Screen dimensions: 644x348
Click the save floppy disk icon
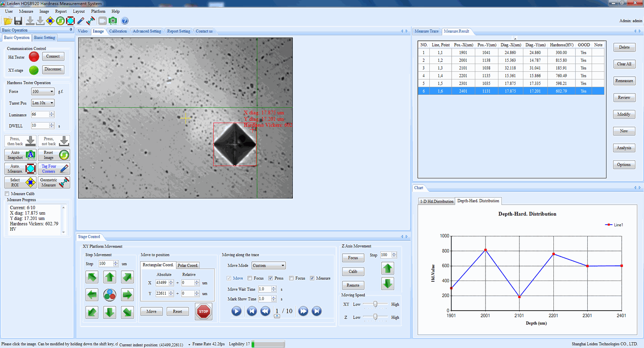tap(18, 21)
